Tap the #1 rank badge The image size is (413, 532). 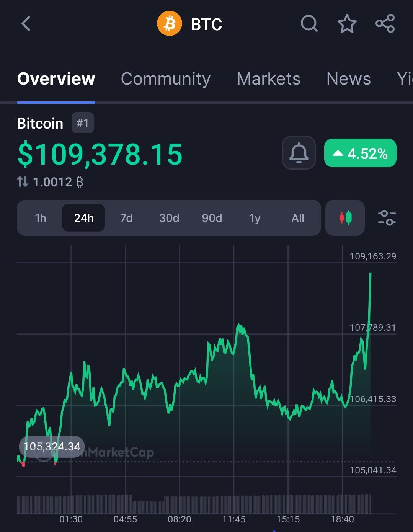click(x=83, y=123)
